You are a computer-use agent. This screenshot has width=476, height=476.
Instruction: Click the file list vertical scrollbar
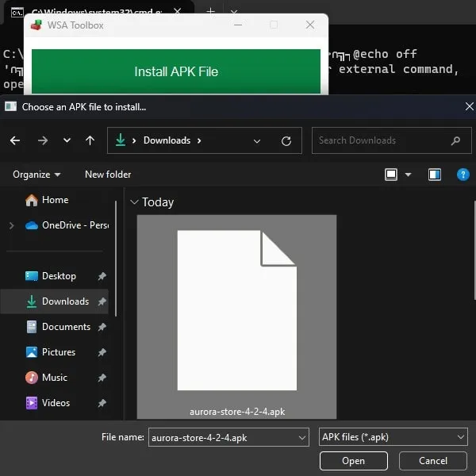pos(474,251)
